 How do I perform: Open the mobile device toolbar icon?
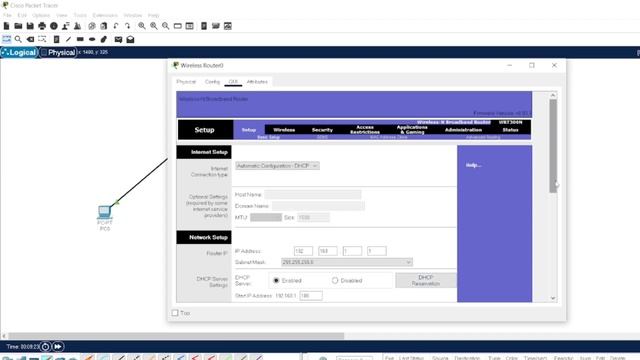pos(204,26)
